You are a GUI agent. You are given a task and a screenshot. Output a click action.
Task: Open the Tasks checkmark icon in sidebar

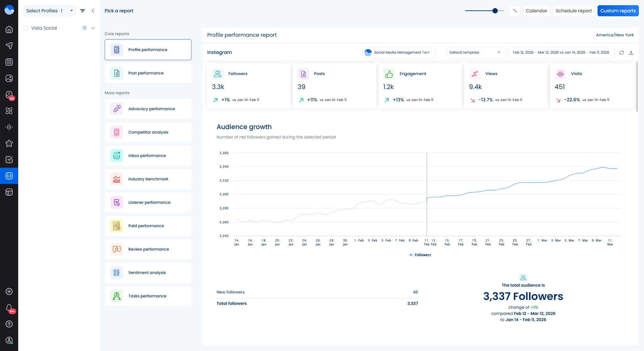click(x=9, y=159)
